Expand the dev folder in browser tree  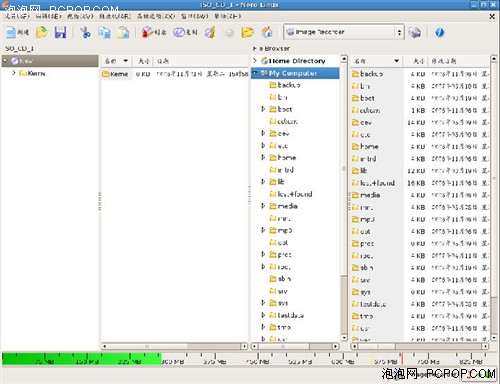tap(263, 133)
